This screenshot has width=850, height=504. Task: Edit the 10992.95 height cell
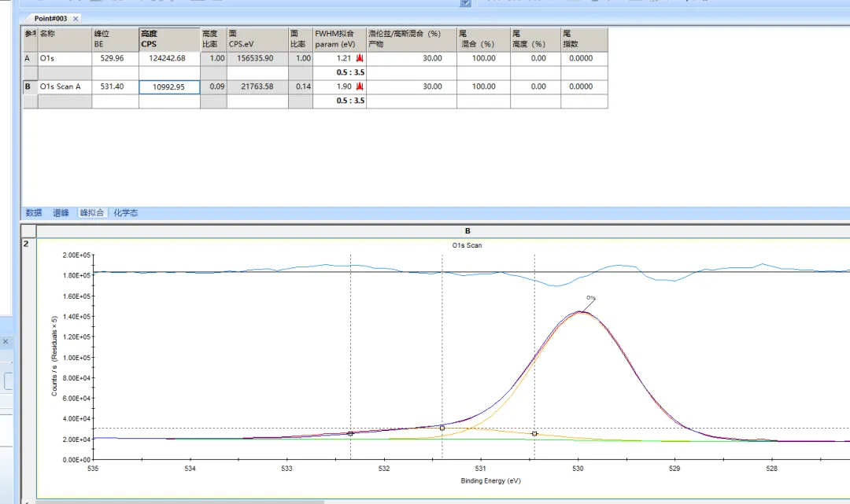[x=169, y=87]
